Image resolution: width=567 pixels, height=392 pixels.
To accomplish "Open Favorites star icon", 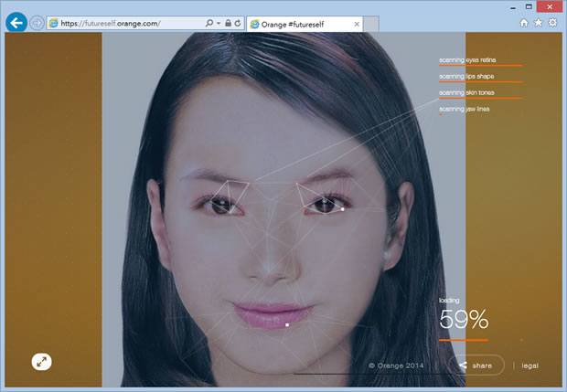I will (538, 23).
